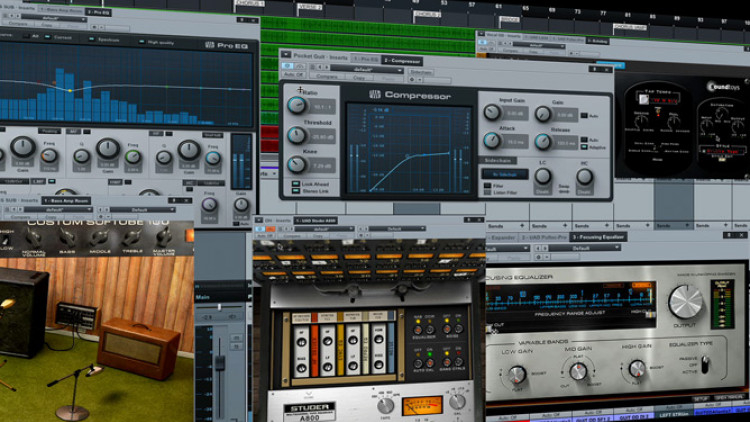Viewport: 750px width, 422px height.
Task: Click the Focusing Equalizer Mid Gain knob
Action: click(x=578, y=371)
